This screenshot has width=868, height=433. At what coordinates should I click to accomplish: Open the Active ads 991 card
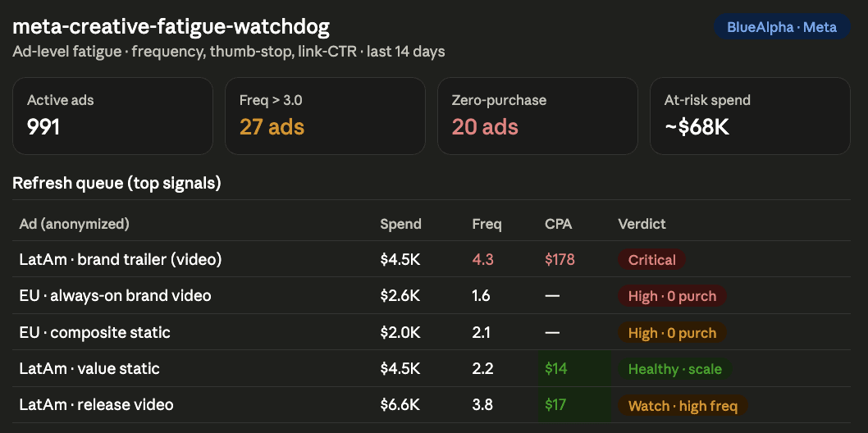point(112,116)
